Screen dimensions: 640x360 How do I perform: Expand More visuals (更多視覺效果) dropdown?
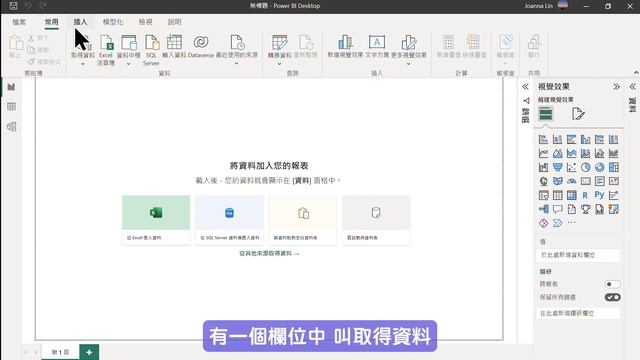409,64
